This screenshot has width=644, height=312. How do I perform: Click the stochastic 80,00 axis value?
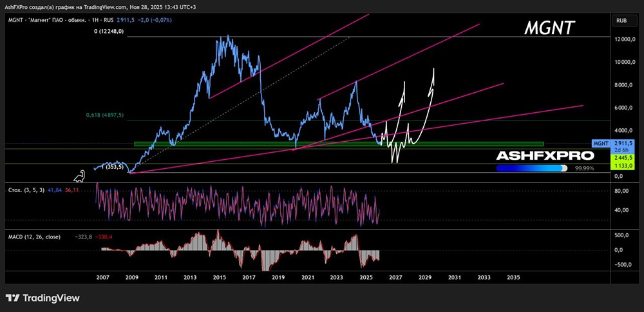622,191
